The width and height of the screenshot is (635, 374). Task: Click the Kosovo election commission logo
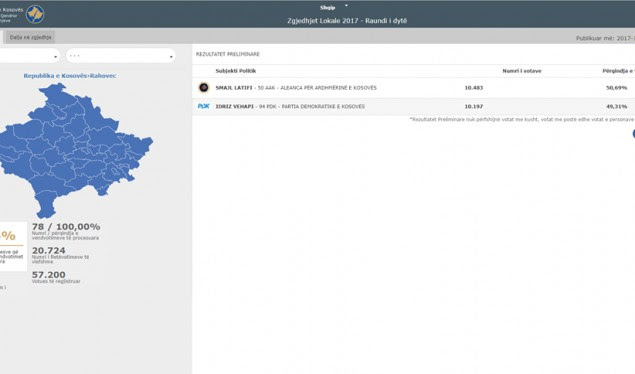(x=35, y=14)
